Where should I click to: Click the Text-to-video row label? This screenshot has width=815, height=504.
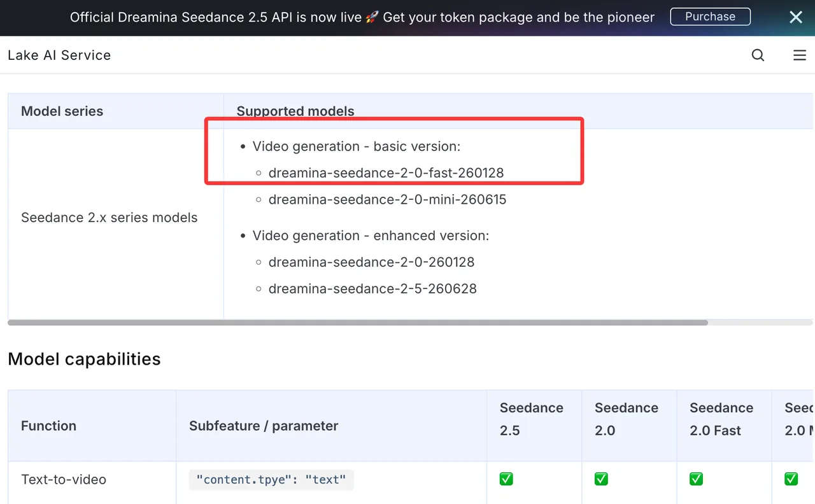tap(64, 479)
